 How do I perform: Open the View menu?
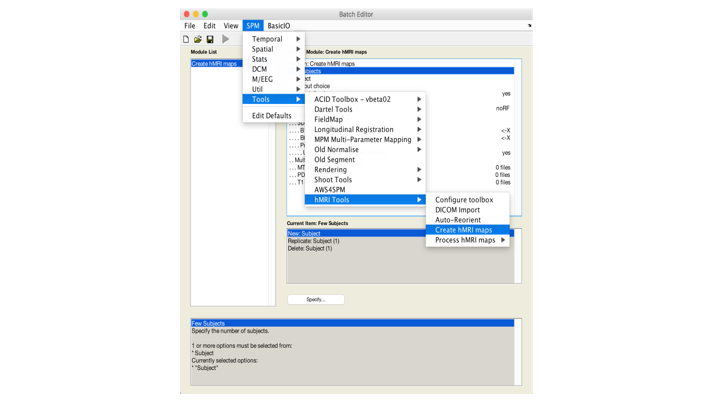pos(231,26)
